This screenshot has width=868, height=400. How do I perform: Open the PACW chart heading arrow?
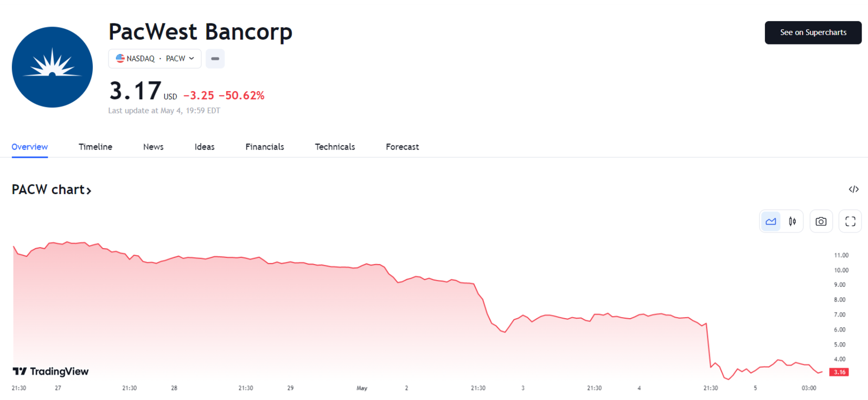coord(88,190)
